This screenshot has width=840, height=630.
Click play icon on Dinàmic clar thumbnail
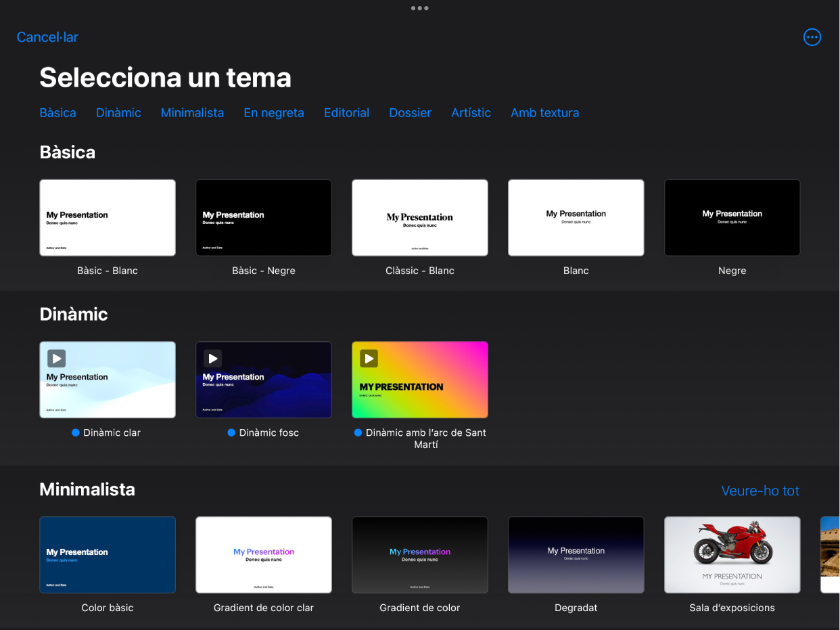[56, 358]
